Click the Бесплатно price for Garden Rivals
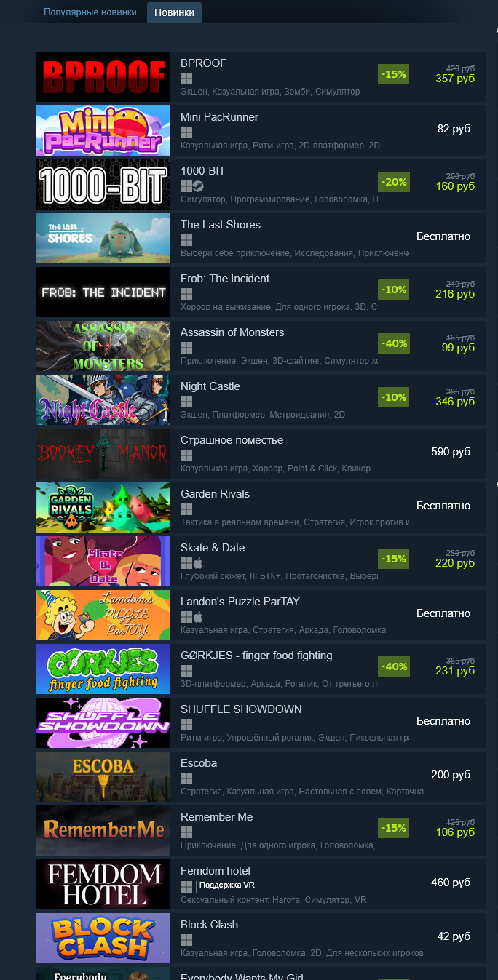The height and width of the screenshot is (980, 498). (x=443, y=506)
